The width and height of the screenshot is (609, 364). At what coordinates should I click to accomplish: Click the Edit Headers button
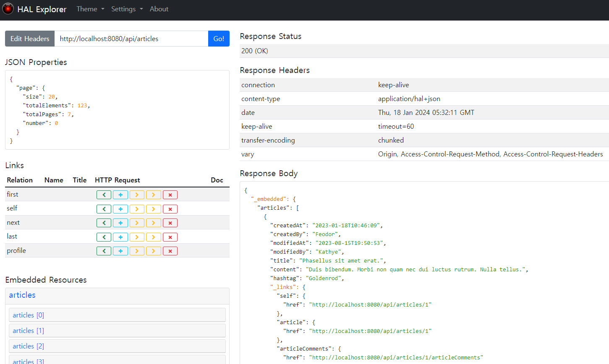(30, 39)
